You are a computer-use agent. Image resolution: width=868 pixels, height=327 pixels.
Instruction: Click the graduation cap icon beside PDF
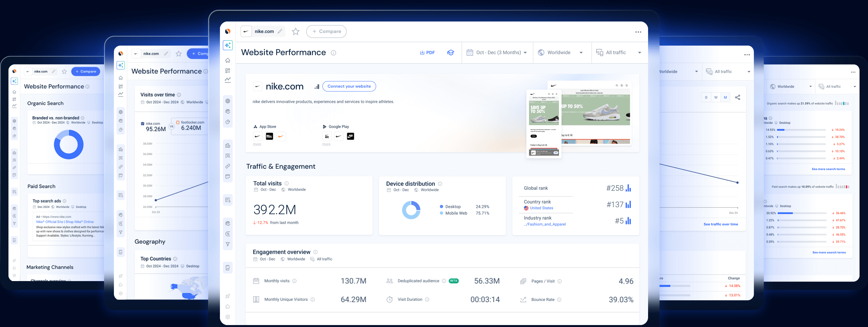(451, 53)
